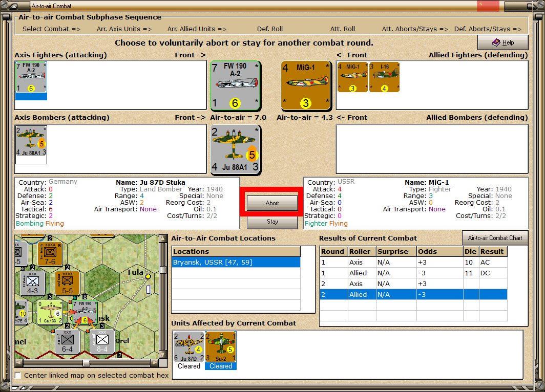The height and width of the screenshot is (392, 545).
Task: Click the large Ju 88A1 front bomber counter
Action: [x=235, y=150]
